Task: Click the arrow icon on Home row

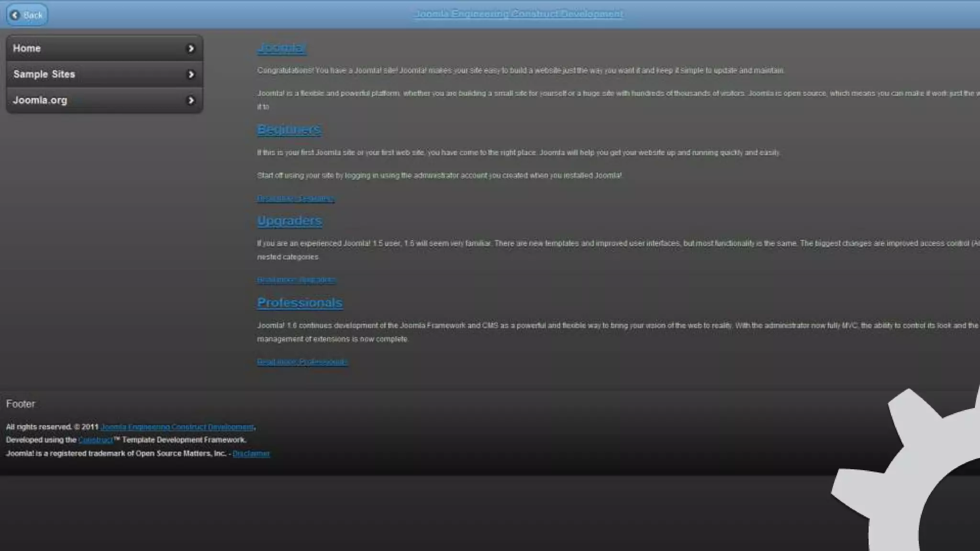Action: pos(191,48)
